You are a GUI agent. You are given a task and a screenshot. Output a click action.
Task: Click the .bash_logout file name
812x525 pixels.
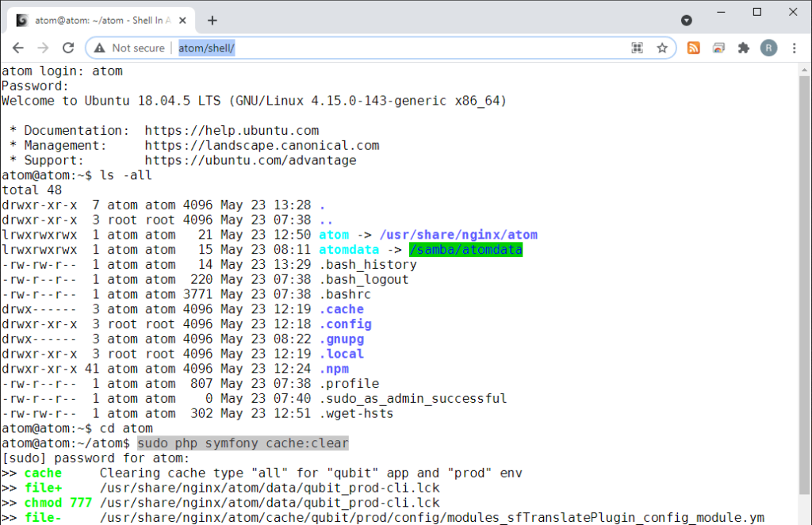[364, 280]
